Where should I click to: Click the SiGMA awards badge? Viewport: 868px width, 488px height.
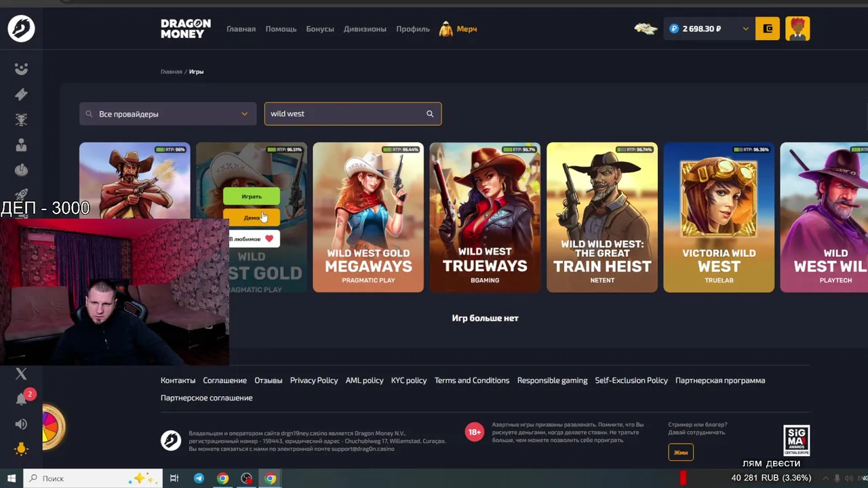[796, 441]
